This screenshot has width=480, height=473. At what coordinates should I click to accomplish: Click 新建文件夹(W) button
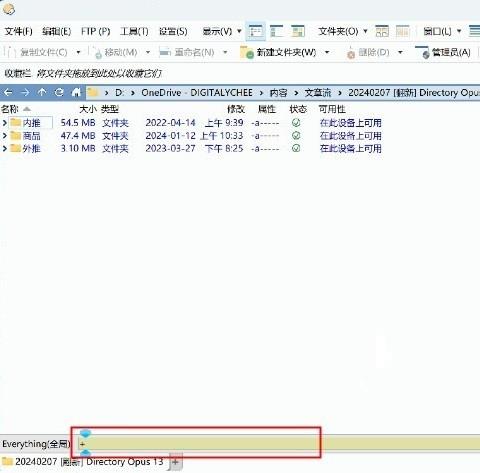coord(278,52)
